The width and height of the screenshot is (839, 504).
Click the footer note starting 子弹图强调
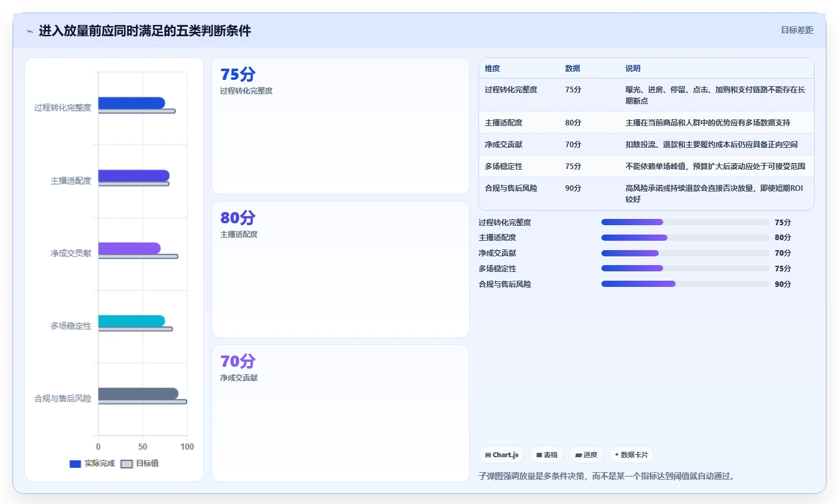[x=607, y=477]
